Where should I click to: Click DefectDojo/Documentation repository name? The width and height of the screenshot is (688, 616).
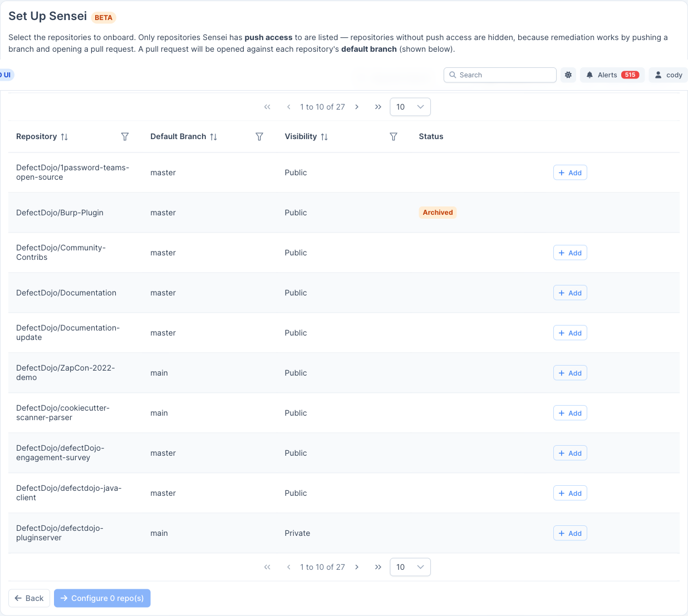coord(66,293)
